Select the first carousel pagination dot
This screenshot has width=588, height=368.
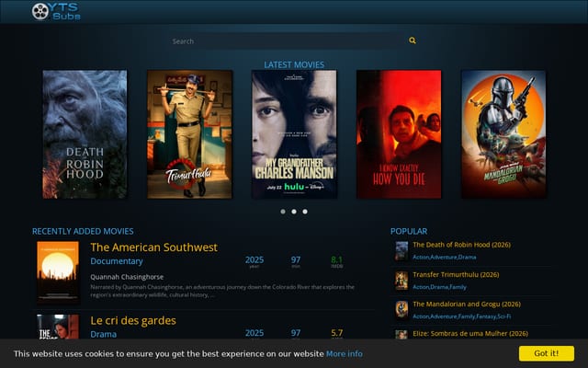[x=283, y=212]
